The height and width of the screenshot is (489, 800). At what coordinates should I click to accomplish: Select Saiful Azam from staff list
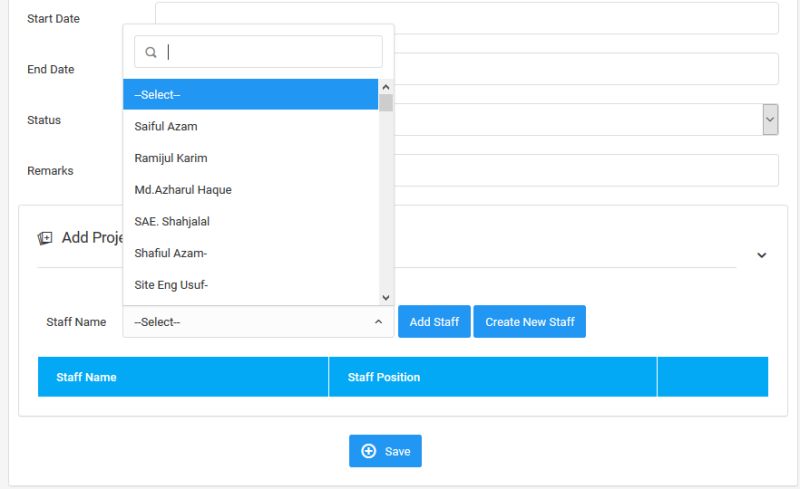coord(251,126)
